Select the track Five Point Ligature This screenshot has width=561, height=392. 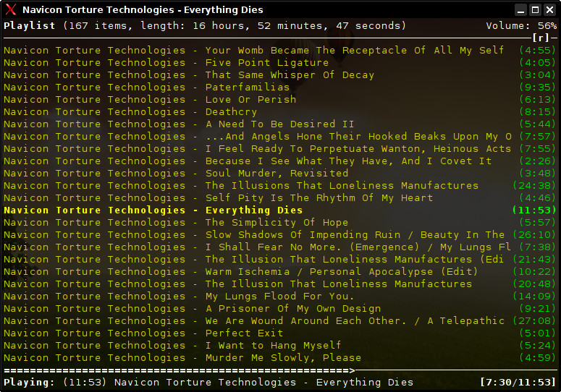tap(257, 63)
